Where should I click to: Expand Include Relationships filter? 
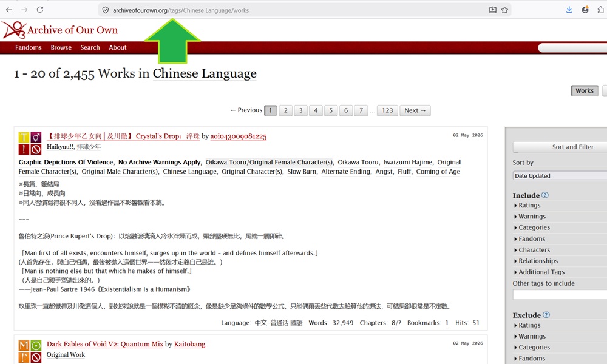536,261
